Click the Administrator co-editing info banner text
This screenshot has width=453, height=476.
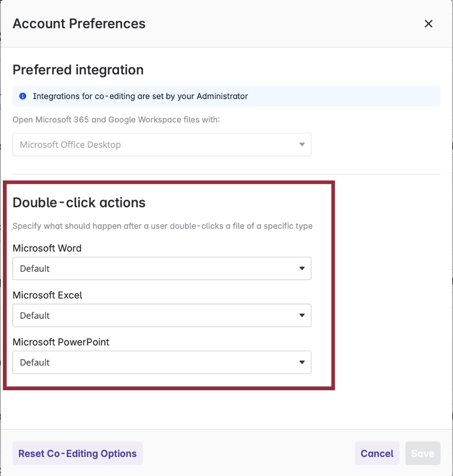pyautogui.click(x=140, y=96)
